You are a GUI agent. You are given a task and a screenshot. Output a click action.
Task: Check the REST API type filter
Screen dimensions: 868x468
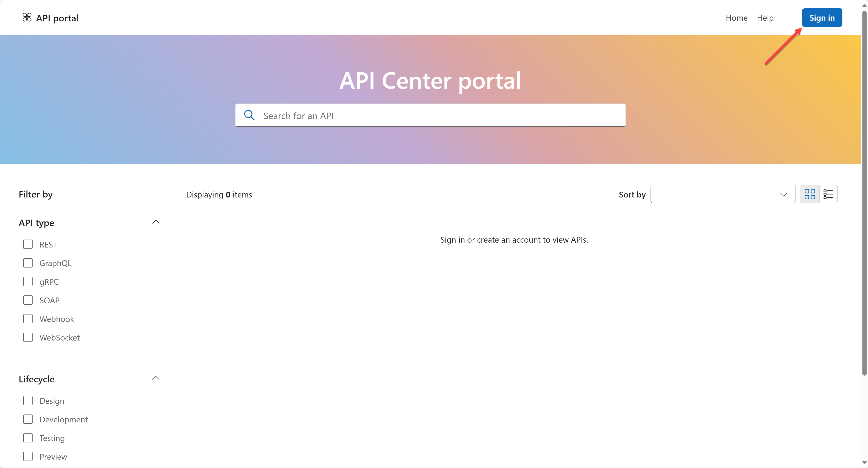[28, 244]
